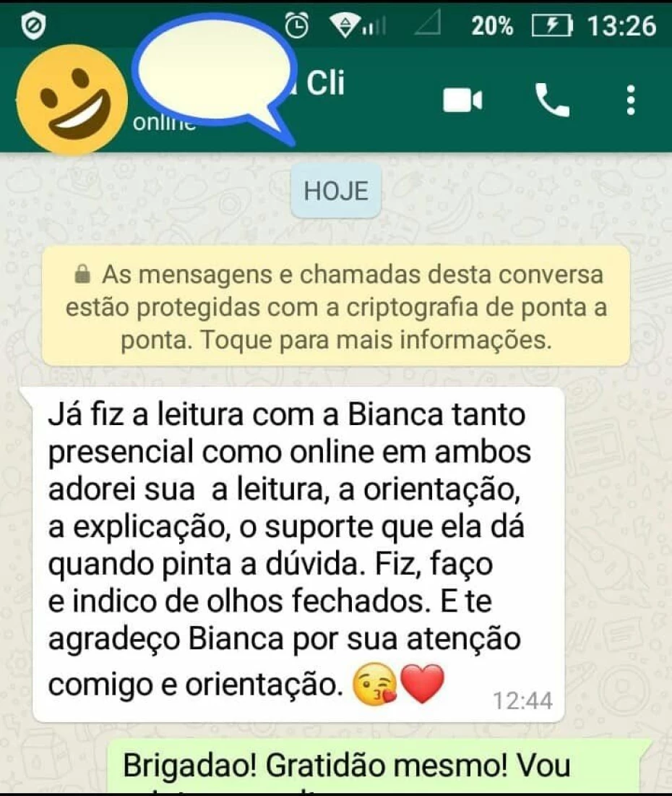Viewport: 672px width, 796px height.
Task: Tap the blue speech bubble sticker
Action: pos(216,76)
